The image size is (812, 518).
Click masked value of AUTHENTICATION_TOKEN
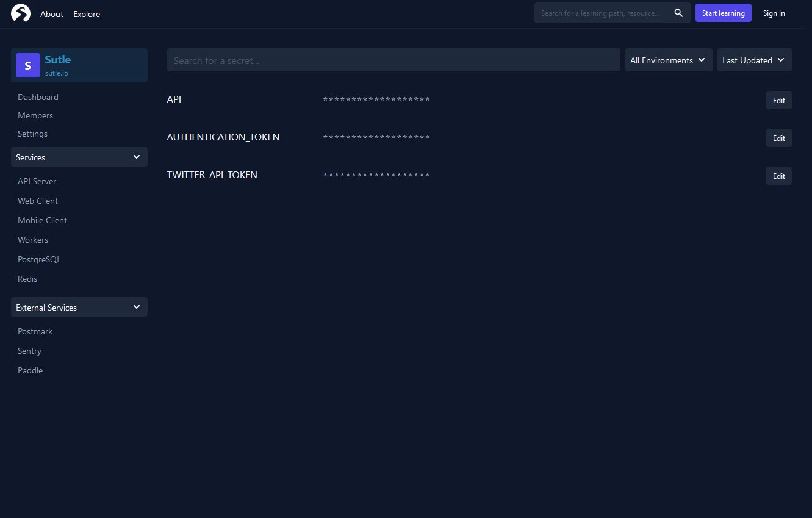click(x=376, y=137)
